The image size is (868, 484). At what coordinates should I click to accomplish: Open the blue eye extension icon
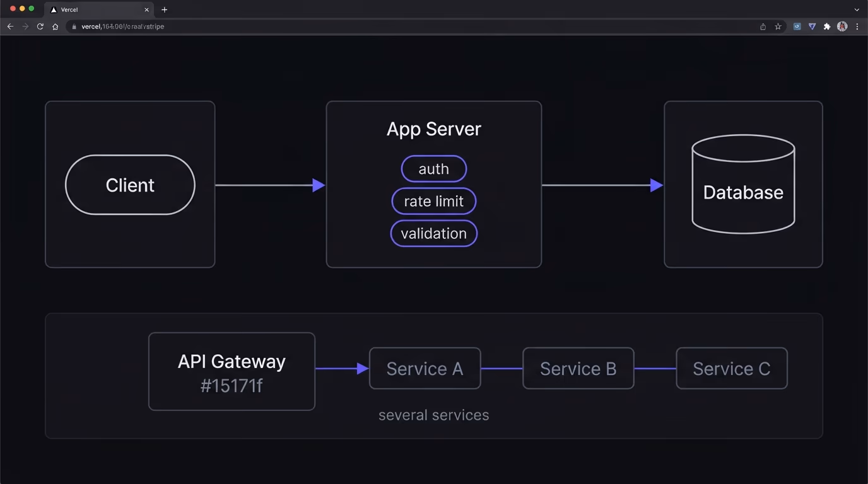coord(797,26)
